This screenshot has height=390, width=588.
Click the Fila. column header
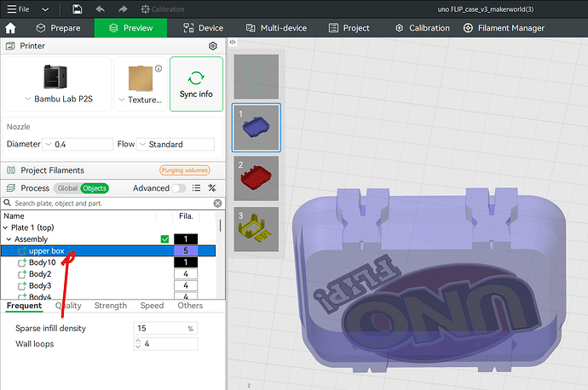186,216
